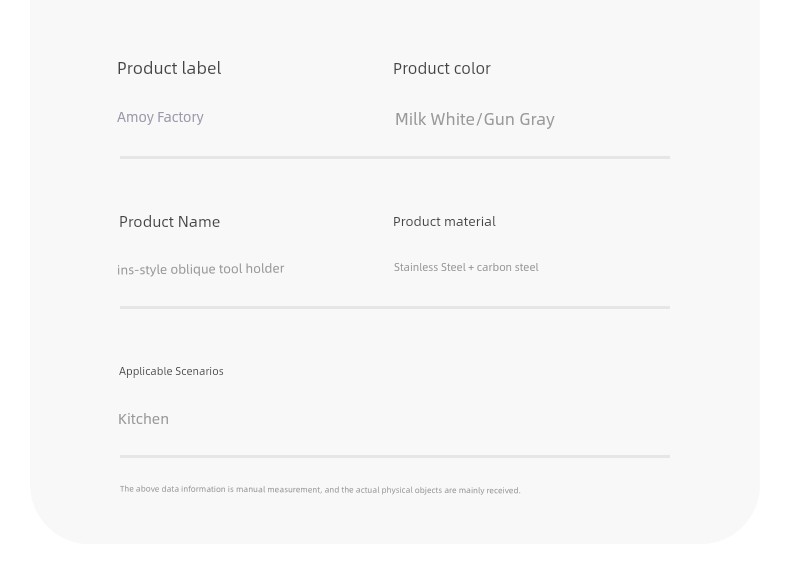The image size is (790, 568).
Task: Click divider line below Product label row
Action: point(395,157)
